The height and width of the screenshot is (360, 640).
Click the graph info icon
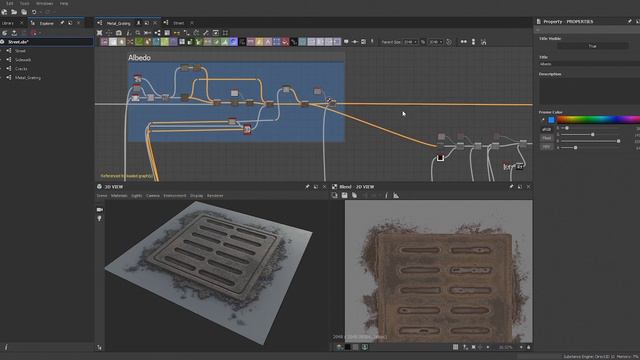[x=128, y=33]
